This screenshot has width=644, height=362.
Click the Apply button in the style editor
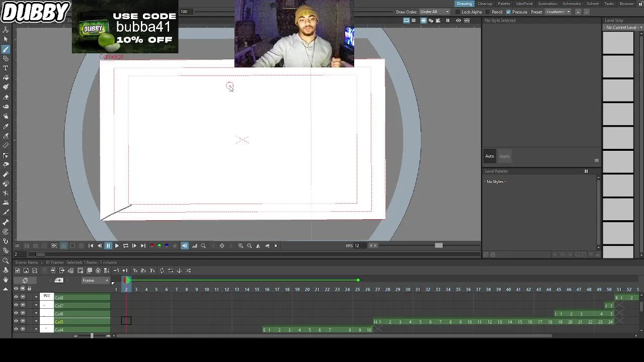click(505, 156)
